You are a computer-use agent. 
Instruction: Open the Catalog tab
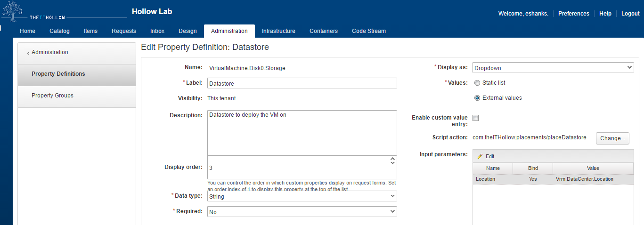pyautogui.click(x=59, y=31)
